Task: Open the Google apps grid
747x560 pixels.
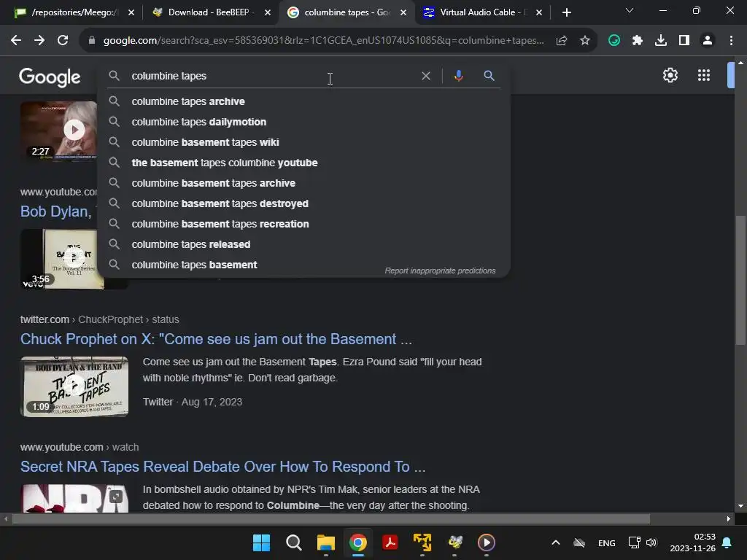Action: 704,75
